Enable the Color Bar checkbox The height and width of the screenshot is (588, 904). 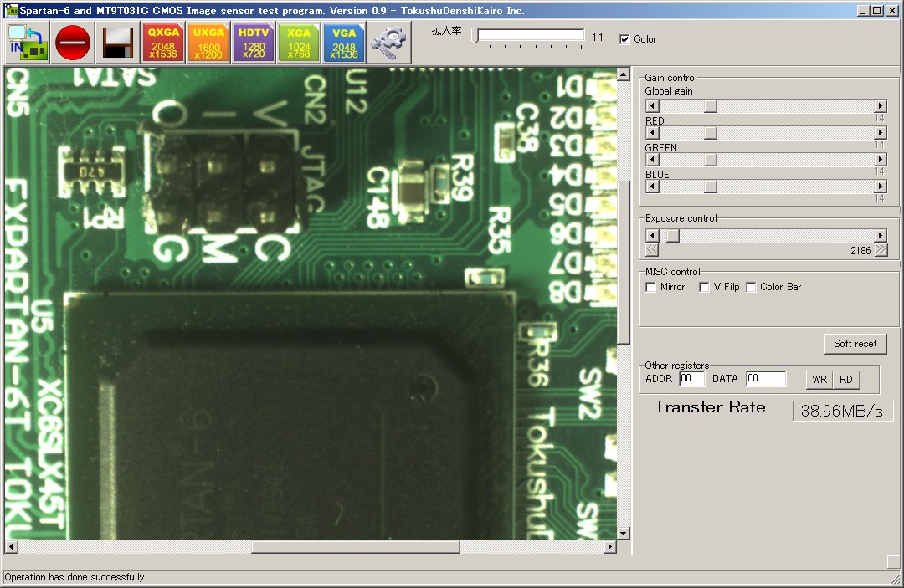click(751, 288)
